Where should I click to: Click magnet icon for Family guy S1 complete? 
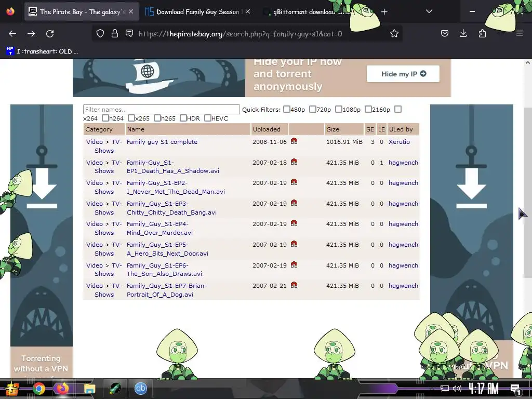click(x=294, y=141)
